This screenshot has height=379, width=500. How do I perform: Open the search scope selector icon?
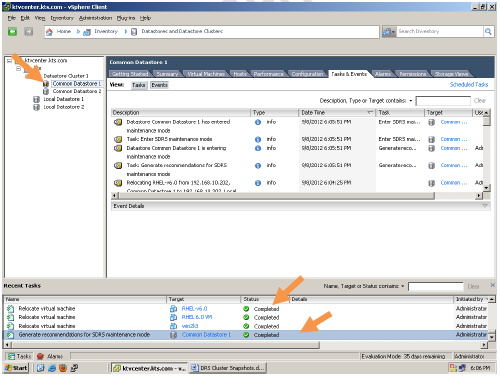click(389, 32)
